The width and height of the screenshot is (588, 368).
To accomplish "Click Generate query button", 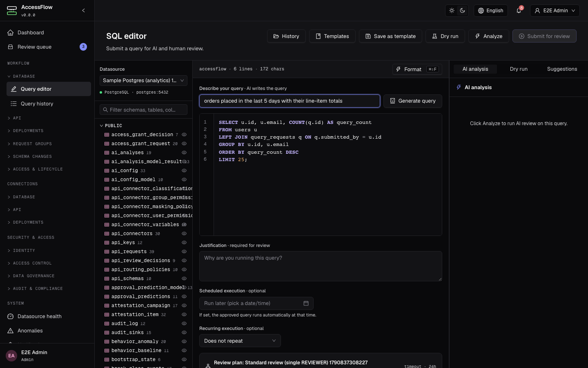I will click(412, 101).
